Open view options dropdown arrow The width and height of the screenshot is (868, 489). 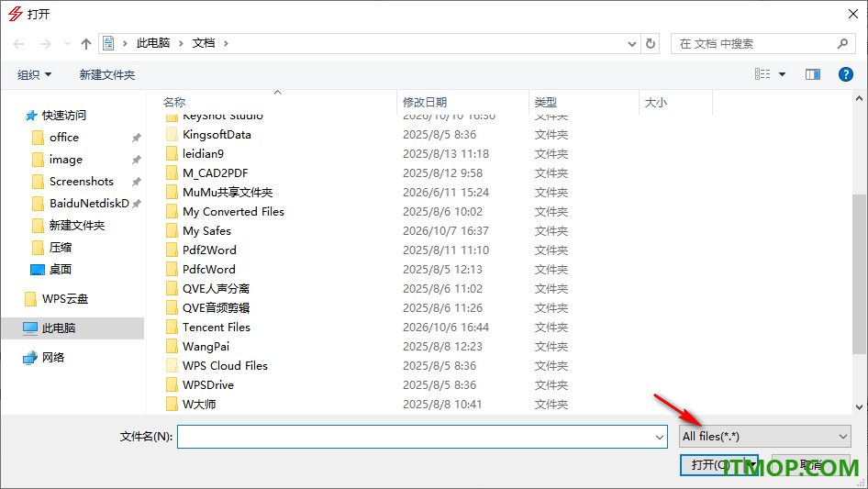(x=782, y=74)
